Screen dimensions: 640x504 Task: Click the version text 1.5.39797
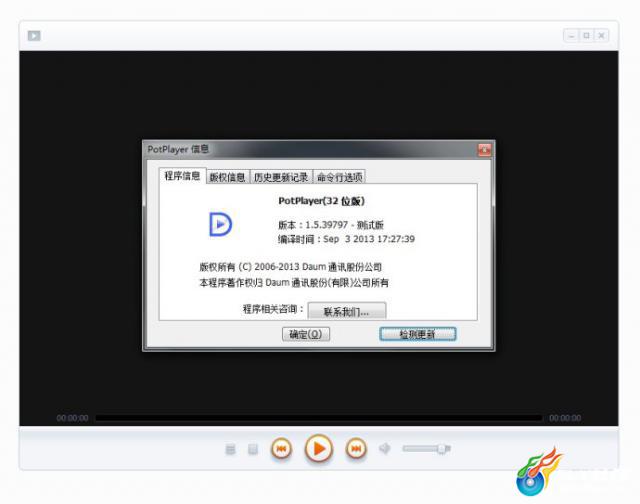click(327, 225)
